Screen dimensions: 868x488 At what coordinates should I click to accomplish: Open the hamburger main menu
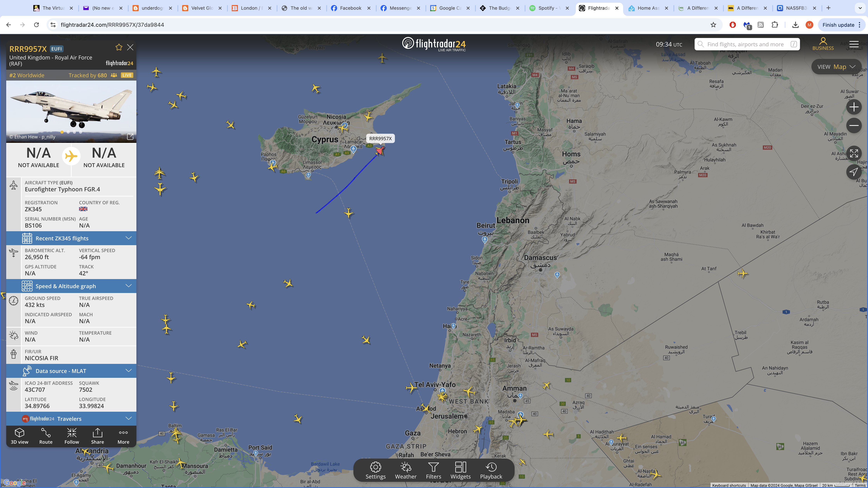(x=854, y=44)
